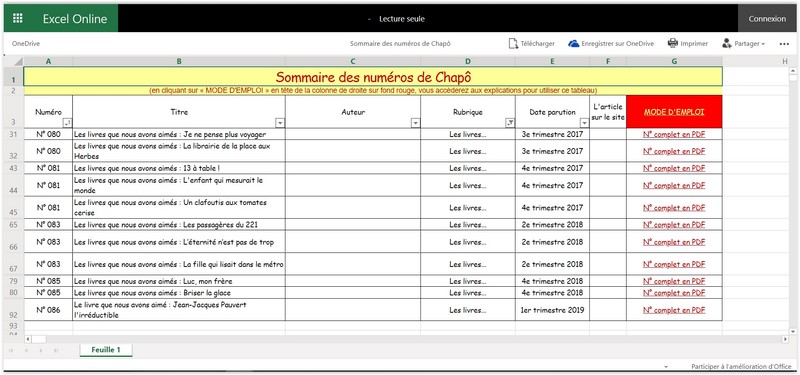The image size is (800, 375).
Task: Click horizontal scrollbar left arrow
Action: tap(28, 339)
